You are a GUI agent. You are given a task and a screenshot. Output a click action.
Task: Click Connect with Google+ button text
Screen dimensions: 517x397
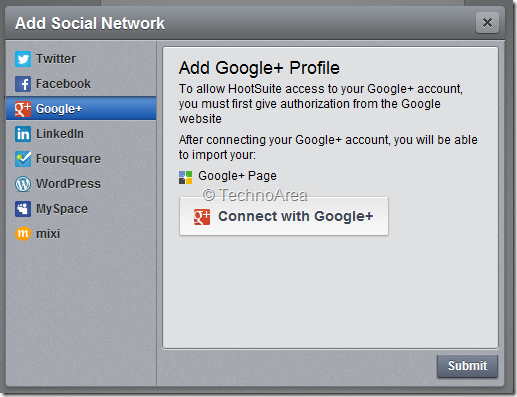296,216
